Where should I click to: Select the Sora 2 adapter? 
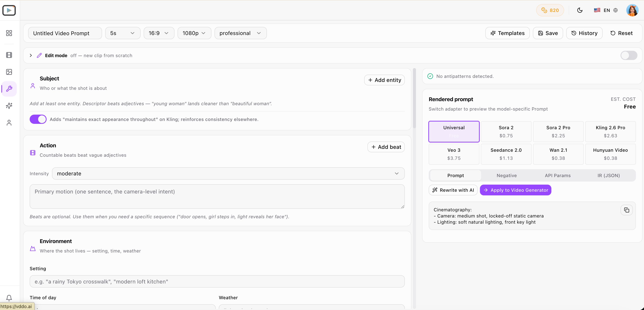click(506, 132)
